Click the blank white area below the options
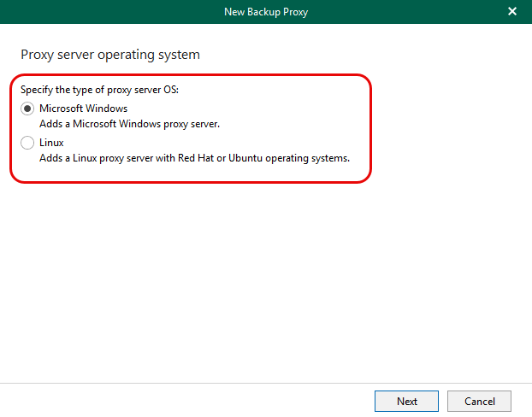Viewport: 532px width, 417px height. 265,273
